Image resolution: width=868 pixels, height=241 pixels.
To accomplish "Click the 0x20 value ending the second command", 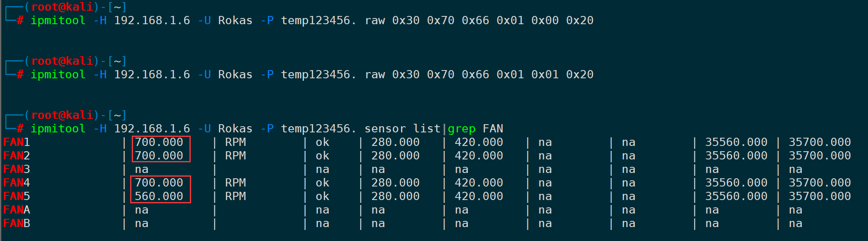I will (579, 75).
